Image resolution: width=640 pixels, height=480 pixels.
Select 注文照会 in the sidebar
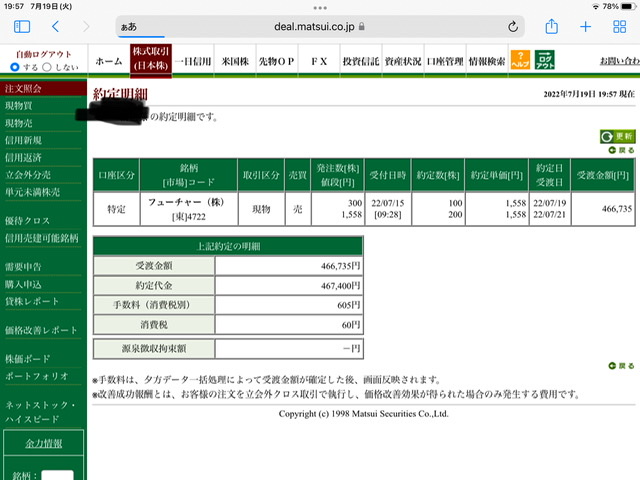click(43, 89)
